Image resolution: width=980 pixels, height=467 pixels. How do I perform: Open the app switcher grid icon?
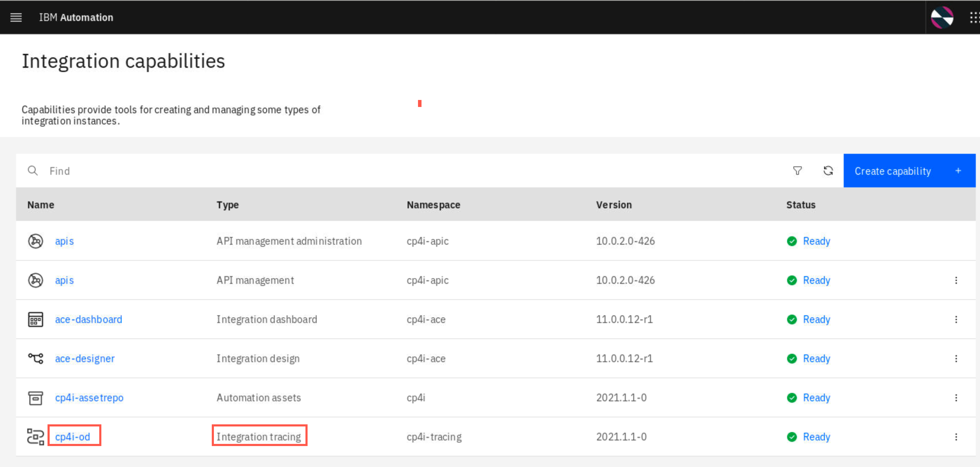[x=974, y=17]
